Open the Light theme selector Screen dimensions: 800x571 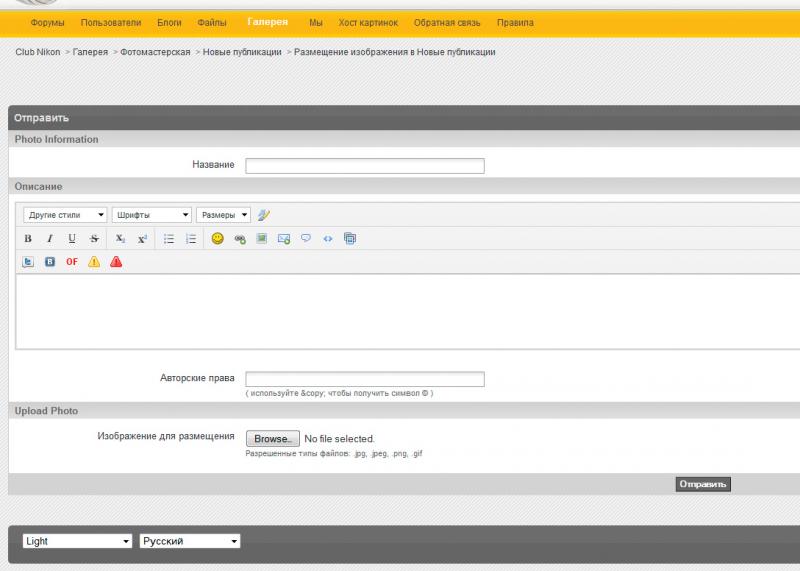77,541
